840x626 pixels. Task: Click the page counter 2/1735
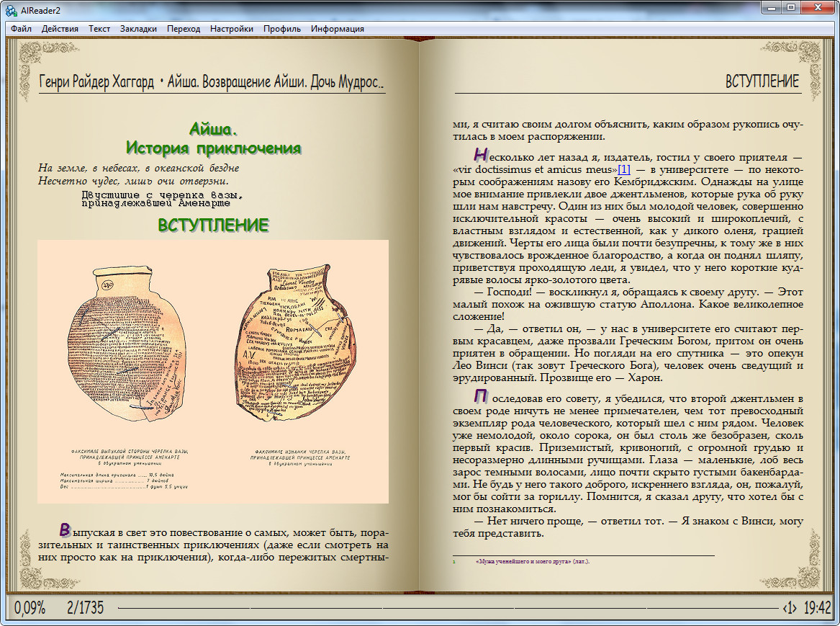(x=85, y=608)
